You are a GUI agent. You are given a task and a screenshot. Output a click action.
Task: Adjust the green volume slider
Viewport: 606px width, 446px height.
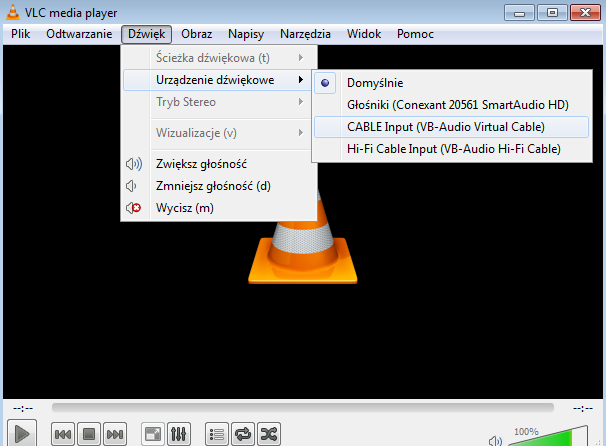coord(548,436)
